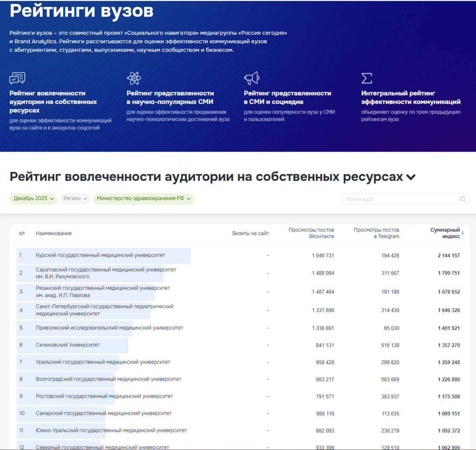Image resolution: width=476 pixels, height=450 pixels.
Task: Click the magnifier icon in search field
Action: 463,199
